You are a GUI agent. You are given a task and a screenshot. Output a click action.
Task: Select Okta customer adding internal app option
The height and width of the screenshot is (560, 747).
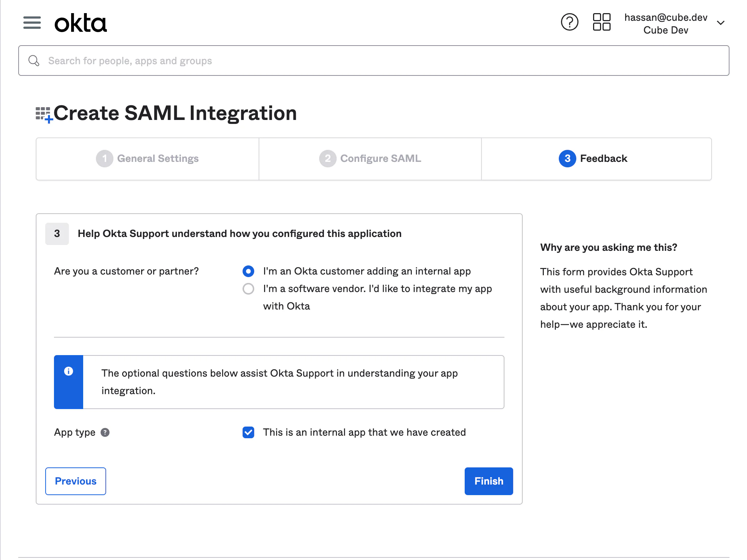tap(248, 271)
